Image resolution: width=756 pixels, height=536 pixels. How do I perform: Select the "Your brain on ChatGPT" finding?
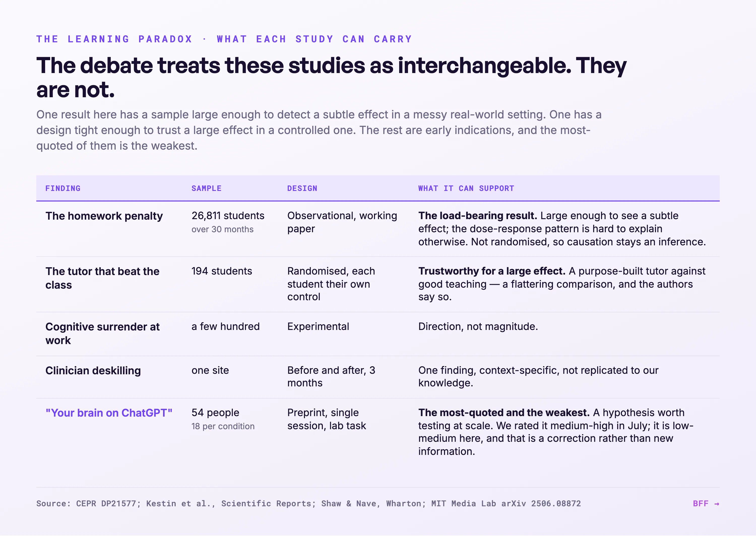coord(109,413)
